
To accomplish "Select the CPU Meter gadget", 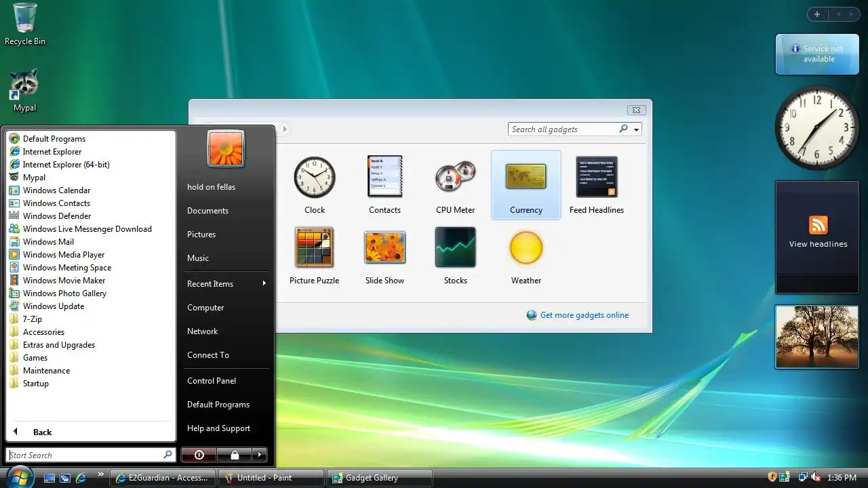I will (455, 185).
